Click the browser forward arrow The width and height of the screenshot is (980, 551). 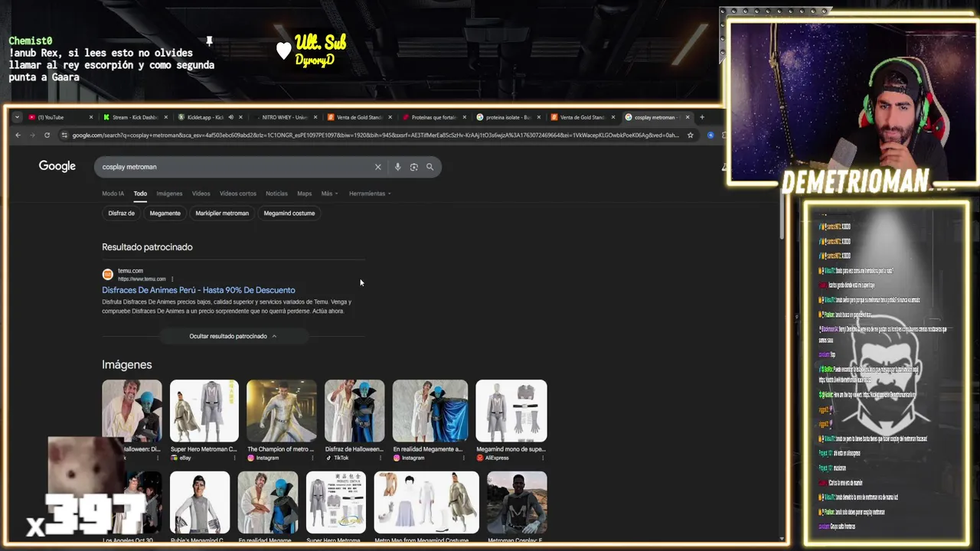tap(32, 135)
